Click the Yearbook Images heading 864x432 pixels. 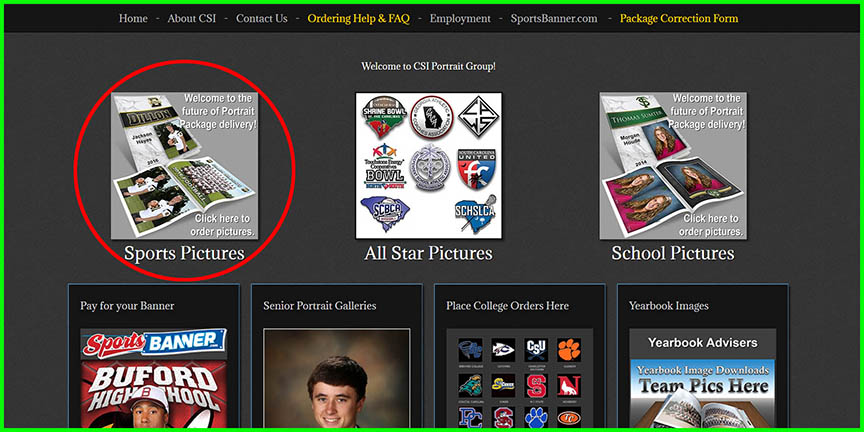[669, 305]
